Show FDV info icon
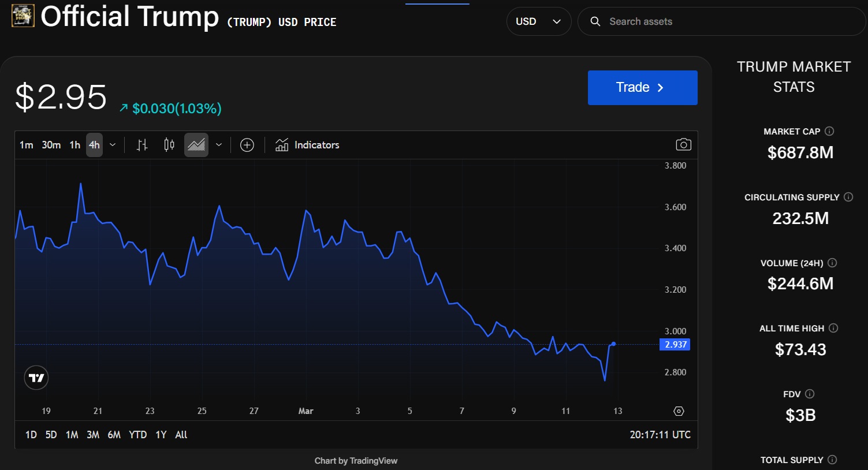 (x=810, y=394)
